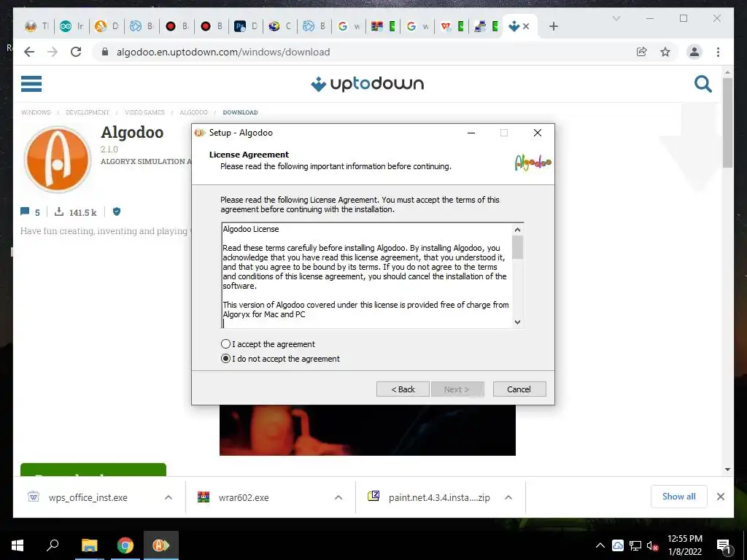Screen dimensions: 747x560
Task: Open paint.net zip download item
Action: [x=438, y=497]
